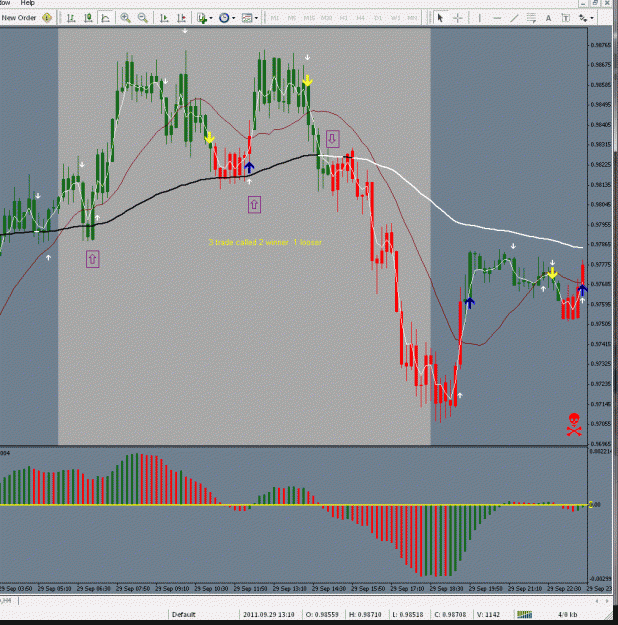This screenshot has height=625, width=618.
Task: Click the '4/0 kb' traffic indicator
Action: coord(567,614)
